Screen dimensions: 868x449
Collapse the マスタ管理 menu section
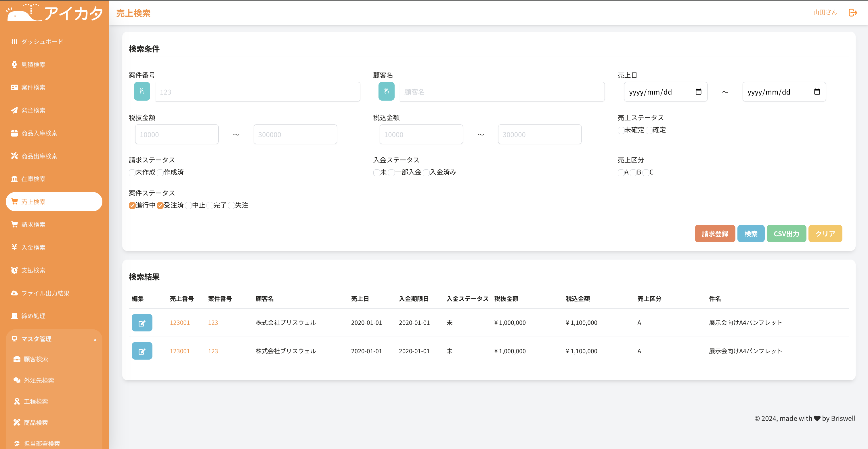[x=54, y=339]
